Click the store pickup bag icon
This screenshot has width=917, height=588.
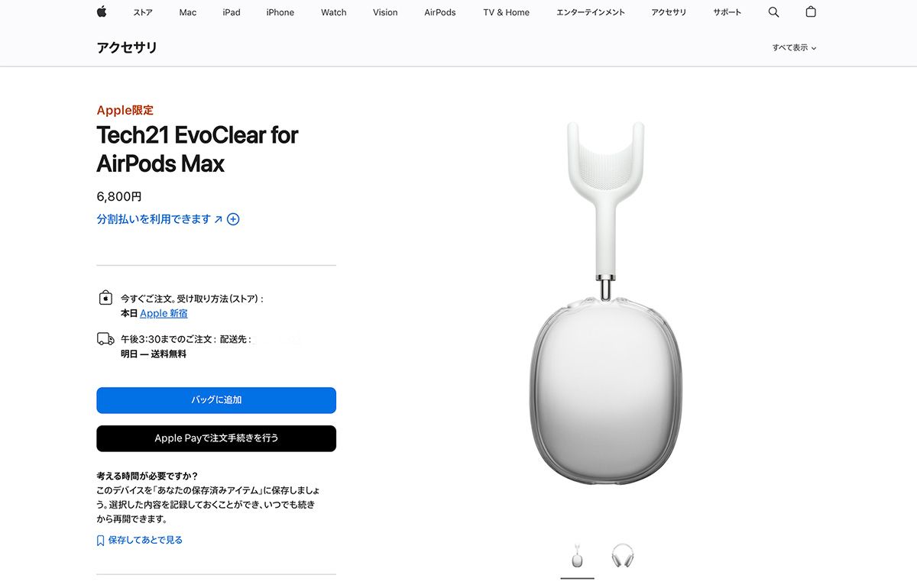[x=105, y=298]
